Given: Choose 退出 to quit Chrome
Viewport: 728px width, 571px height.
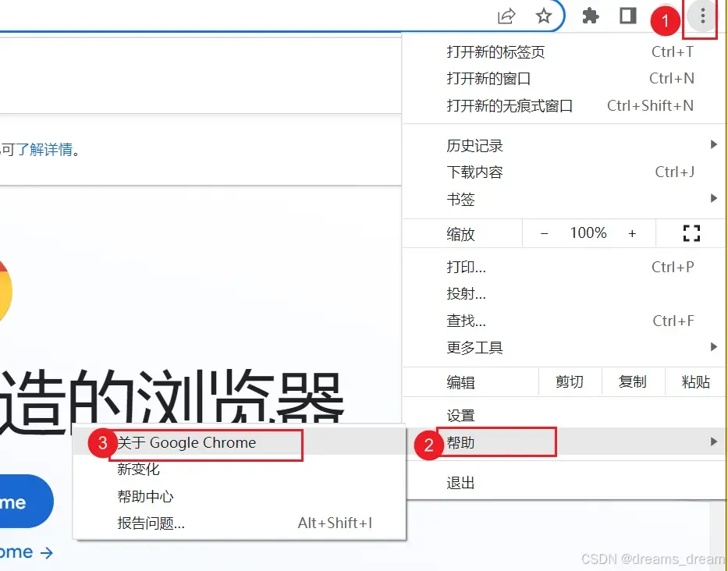Looking at the screenshot, I should (565, 483).
